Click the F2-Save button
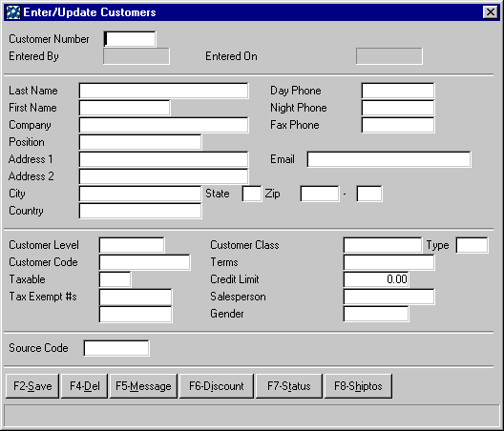This screenshot has height=431, width=504. tap(32, 386)
